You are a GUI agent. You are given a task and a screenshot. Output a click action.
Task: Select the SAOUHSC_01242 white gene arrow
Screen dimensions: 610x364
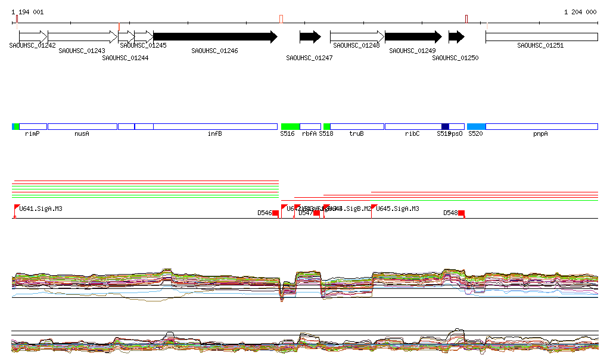coord(33,37)
